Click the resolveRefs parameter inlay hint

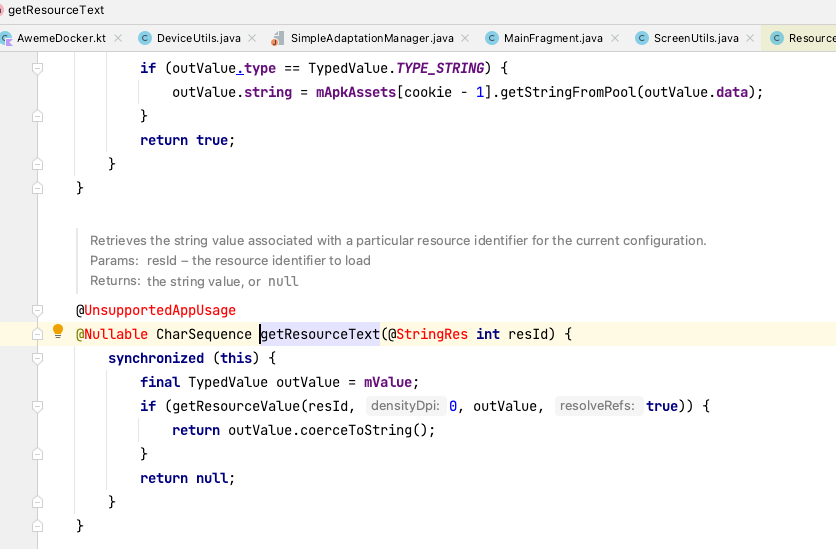pyautogui.click(x=598, y=406)
